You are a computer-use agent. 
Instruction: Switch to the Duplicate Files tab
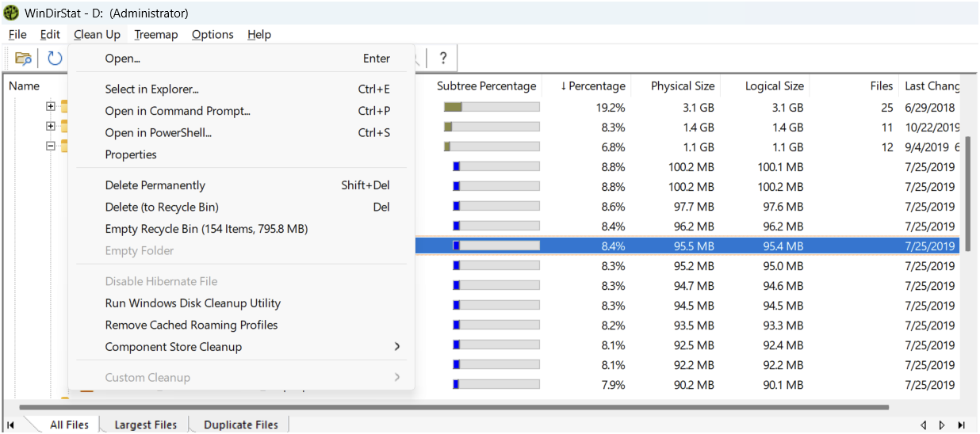point(241,425)
